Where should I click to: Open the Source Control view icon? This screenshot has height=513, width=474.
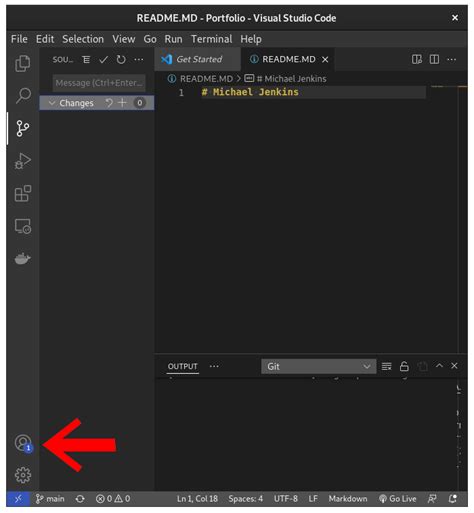[23, 128]
